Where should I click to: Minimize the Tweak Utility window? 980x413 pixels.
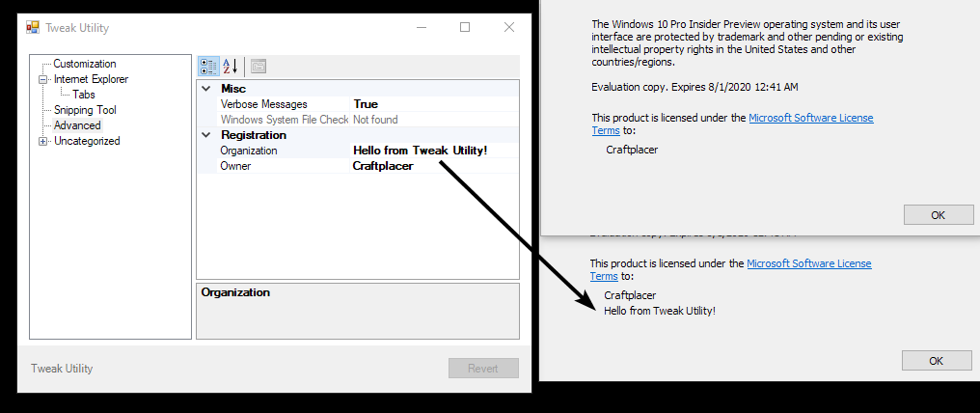(422, 27)
